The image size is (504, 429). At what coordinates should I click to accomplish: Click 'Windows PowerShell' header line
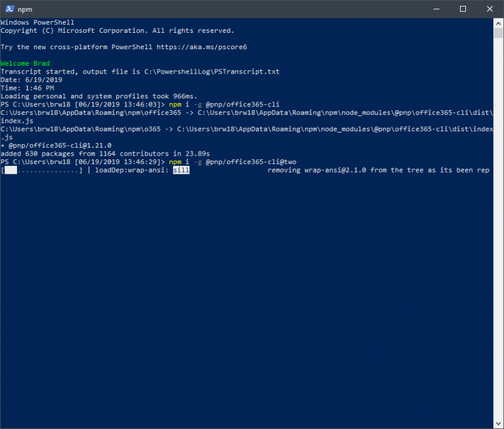point(37,22)
